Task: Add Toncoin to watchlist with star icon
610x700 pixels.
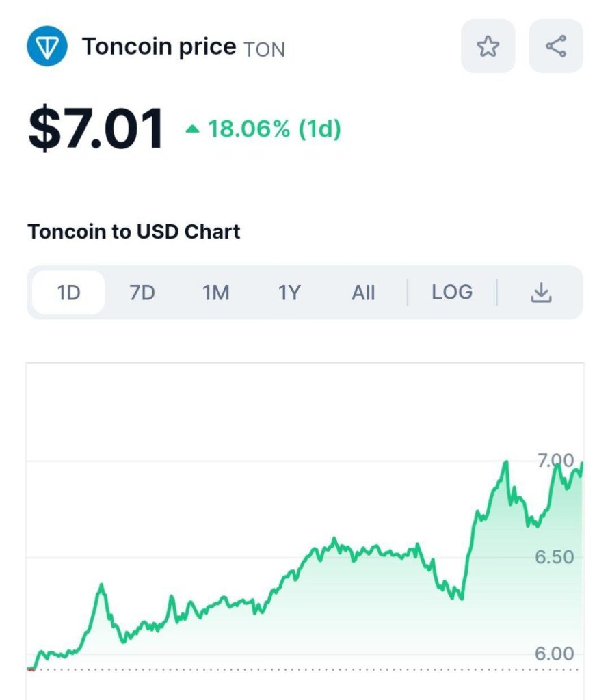Action: point(488,46)
